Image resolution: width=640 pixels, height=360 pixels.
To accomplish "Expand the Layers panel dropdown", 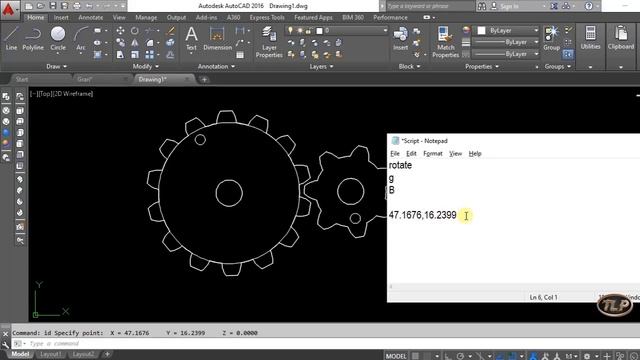I will pyautogui.click(x=321, y=66).
